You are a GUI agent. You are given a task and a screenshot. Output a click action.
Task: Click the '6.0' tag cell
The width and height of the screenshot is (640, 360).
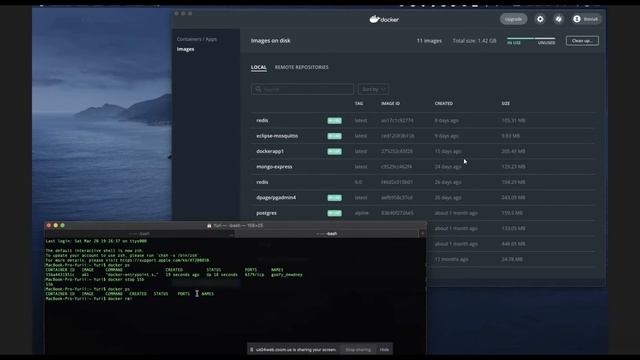pos(358,182)
